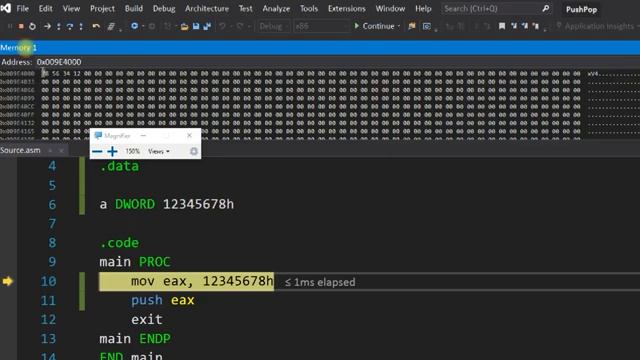
Task: Open the Test menu
Action: pos(245,9)
